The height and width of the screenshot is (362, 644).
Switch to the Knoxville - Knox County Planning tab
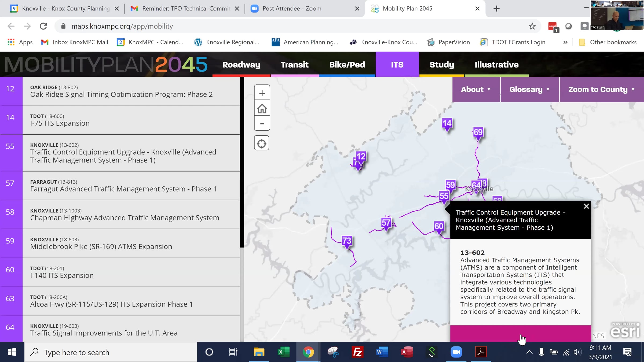[x=64, y=9]
